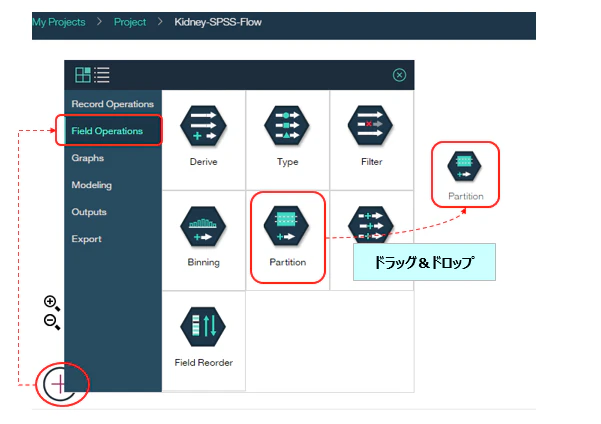Click the Partition label under the palette node
601x424 pixels.
(287, 262)
